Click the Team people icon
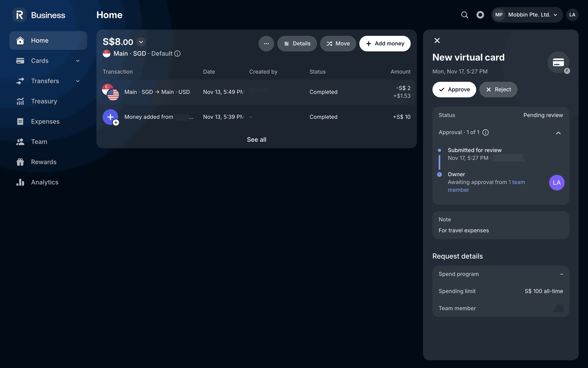Viewport: 588px width, 368px height. (20, 142)
